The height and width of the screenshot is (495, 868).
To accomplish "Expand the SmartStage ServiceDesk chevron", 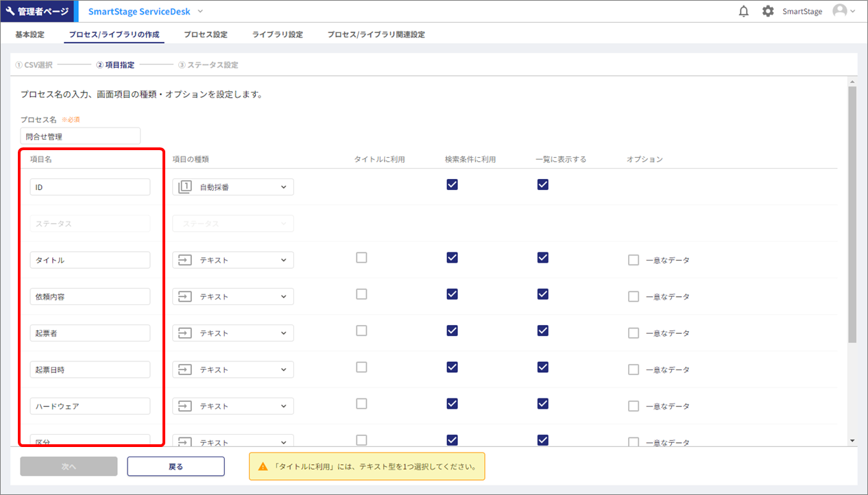I will click(200, 12).
